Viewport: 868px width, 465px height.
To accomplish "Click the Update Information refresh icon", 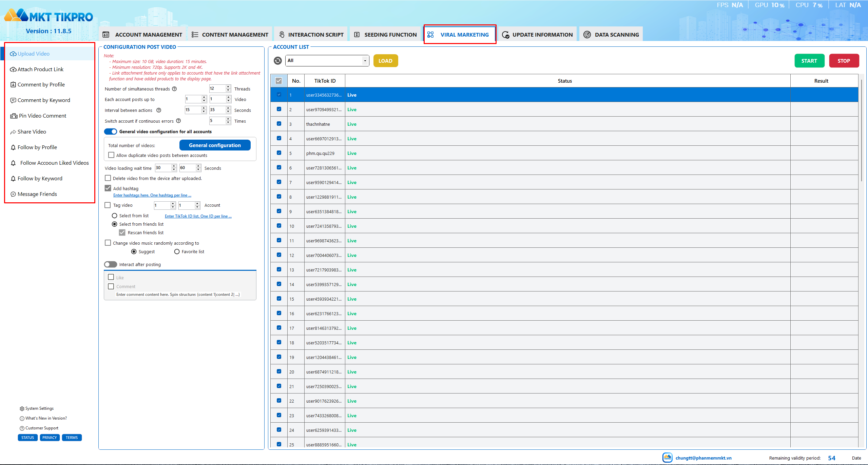I will [x=505, y=35].
